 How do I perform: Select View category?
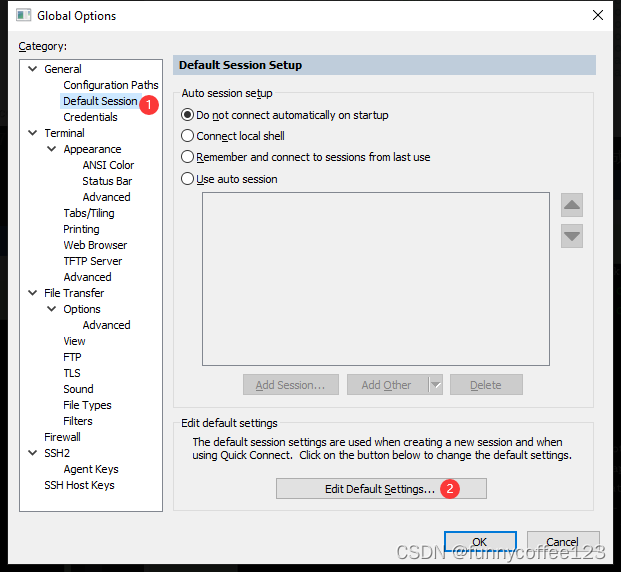(x=74, y=341)
